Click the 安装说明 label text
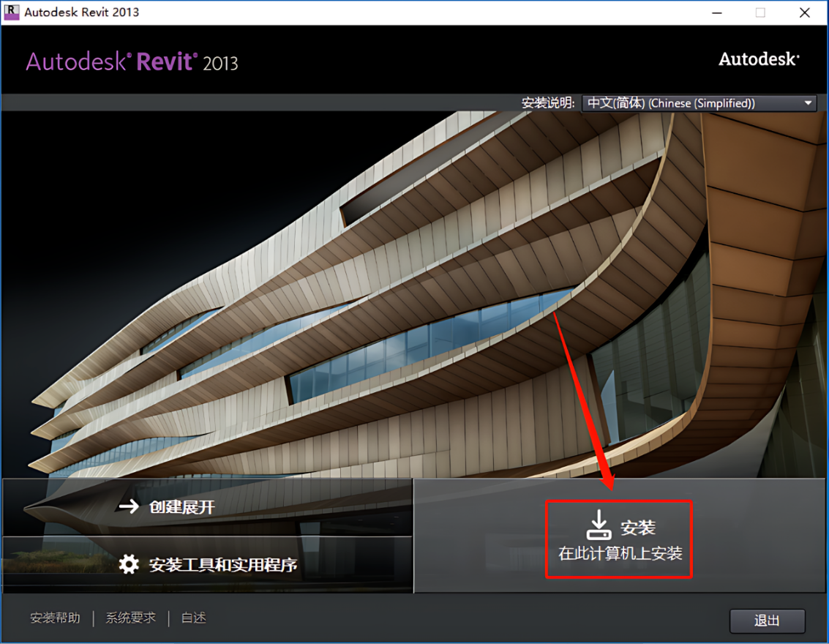The image size is (829, 644). [x=548, y=103]
